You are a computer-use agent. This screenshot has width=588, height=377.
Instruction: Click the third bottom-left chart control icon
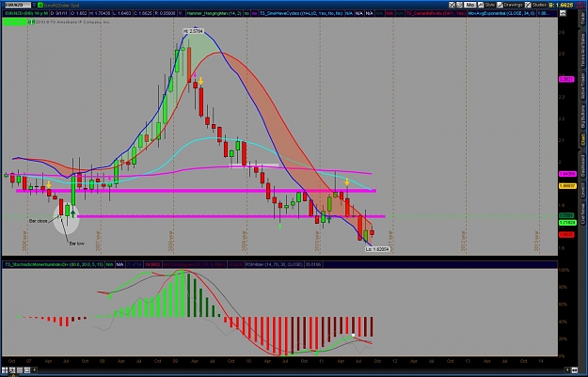[20, 370]
